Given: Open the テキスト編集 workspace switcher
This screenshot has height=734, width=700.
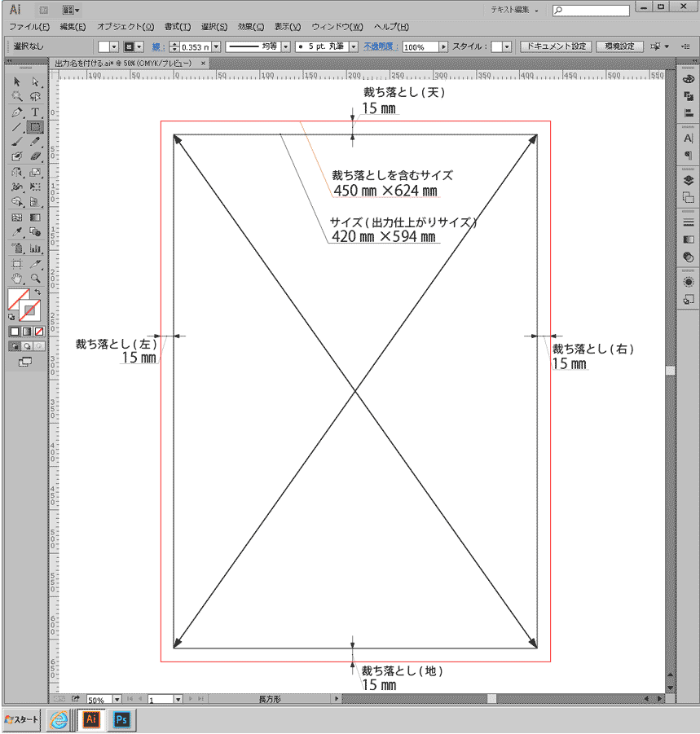Looking at the screenshot, I should (x=514, y=10).
